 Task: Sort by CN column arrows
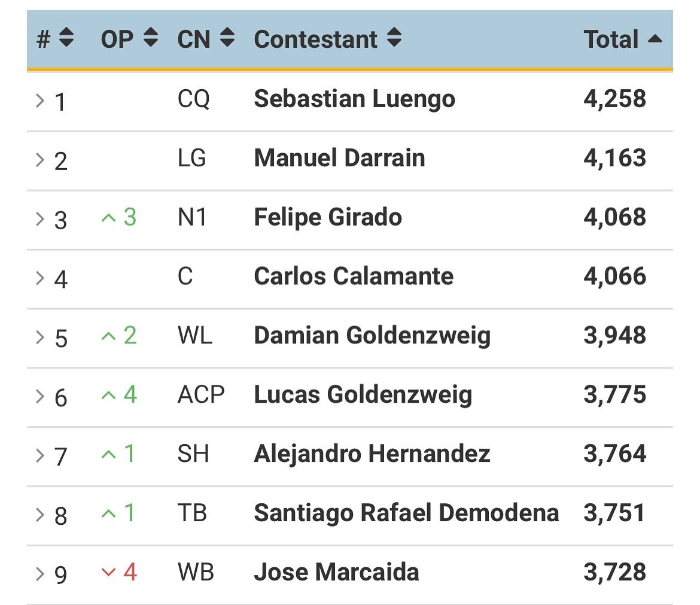pos(227,38)
